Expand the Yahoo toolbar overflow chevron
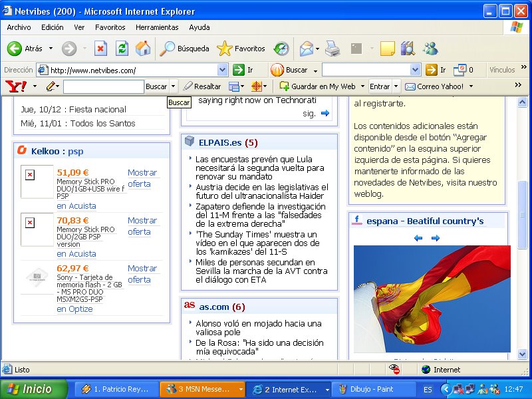Viewport: 532px width, 399px height. click(x=518, y=85)
